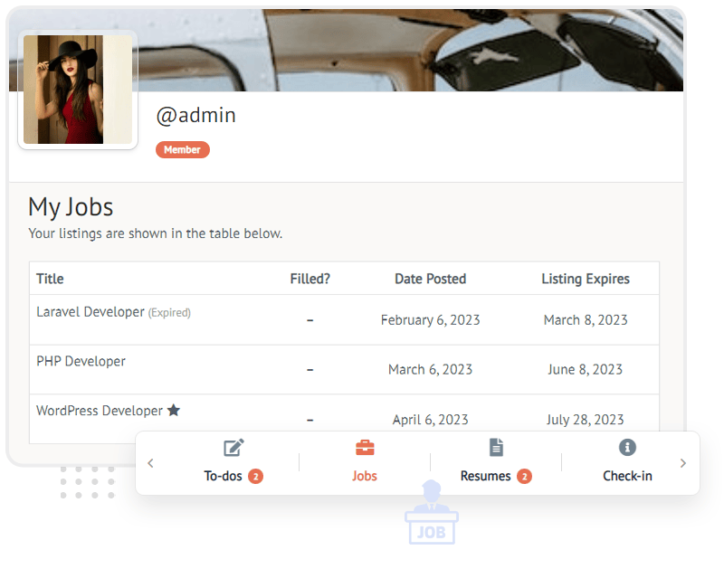Image resolution: width=724 pixels, height=588 pixels.
Task: Go to the Check-in tab
Action: [x=627, y=476]
